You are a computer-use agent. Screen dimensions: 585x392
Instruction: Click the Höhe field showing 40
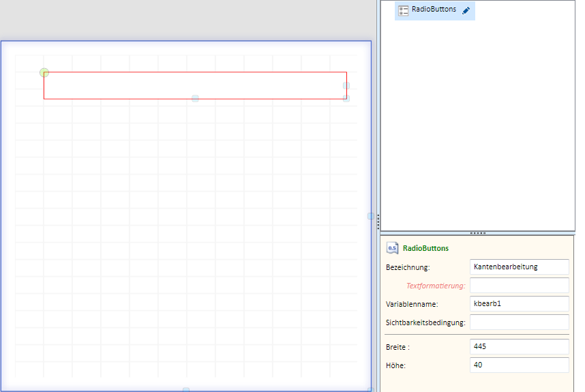point(520,365)
